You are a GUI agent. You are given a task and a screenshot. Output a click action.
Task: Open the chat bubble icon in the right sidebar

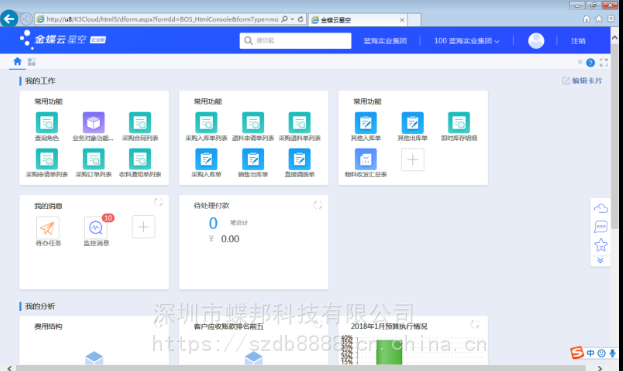(x=601, y=227)
